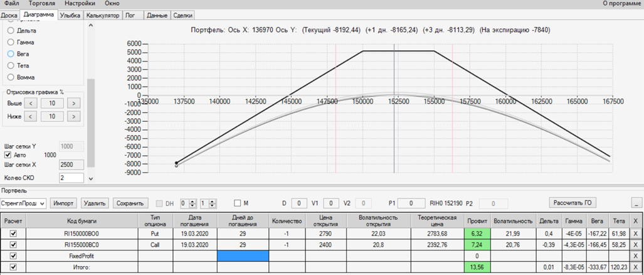Image resolution: width=644 pixels, height=275 pixels.
Task: Delete RI150000BO0 row with X button
Action: tap(635, 234)
